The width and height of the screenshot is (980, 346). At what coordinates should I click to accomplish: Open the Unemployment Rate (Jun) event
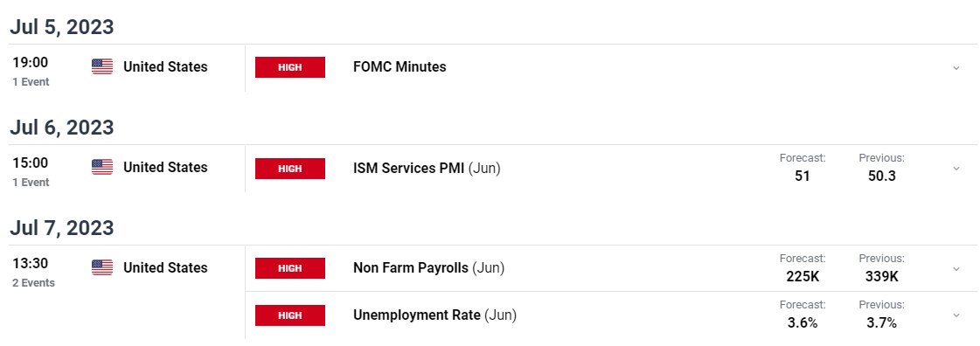pos(435,315)
